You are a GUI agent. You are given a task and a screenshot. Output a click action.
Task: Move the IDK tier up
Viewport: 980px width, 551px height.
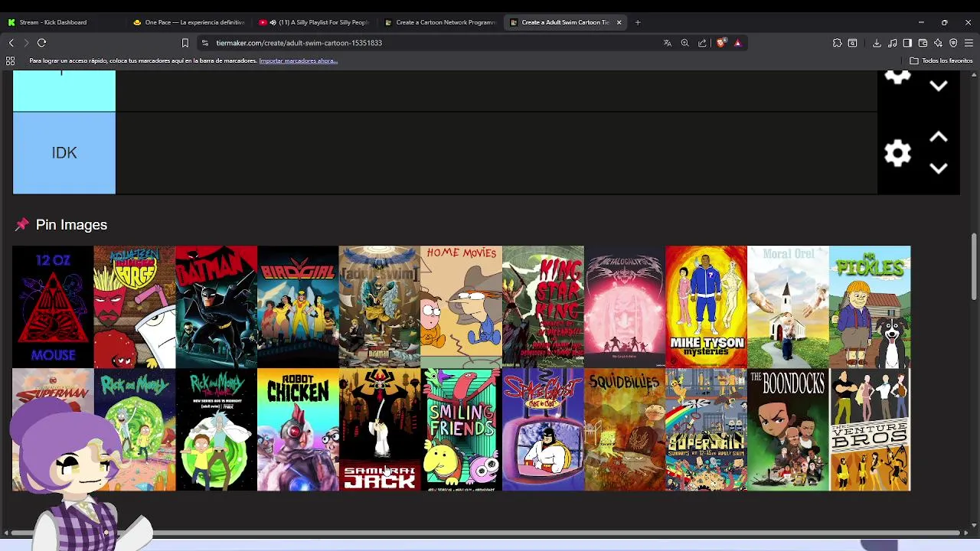(x=939, y=138)
